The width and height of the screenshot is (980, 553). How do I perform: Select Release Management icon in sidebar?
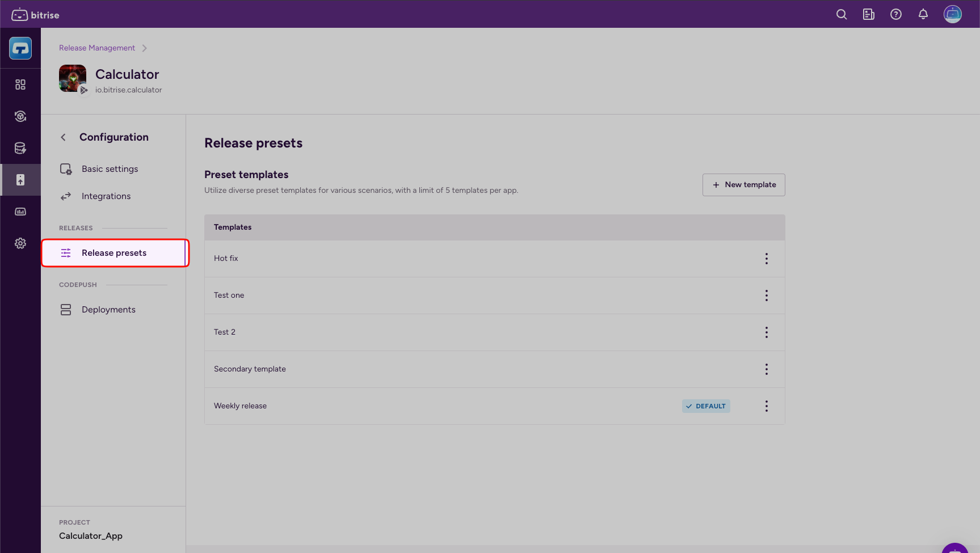click(x=20, y=180)
